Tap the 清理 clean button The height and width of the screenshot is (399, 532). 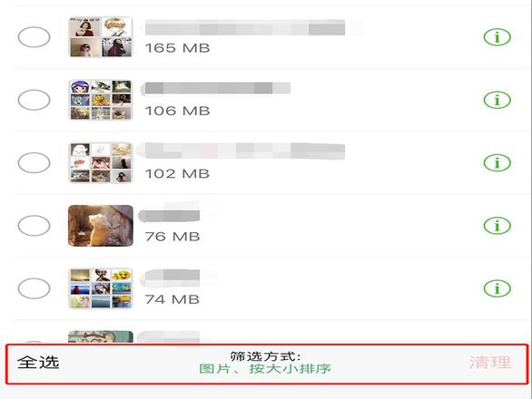(490, 363)
